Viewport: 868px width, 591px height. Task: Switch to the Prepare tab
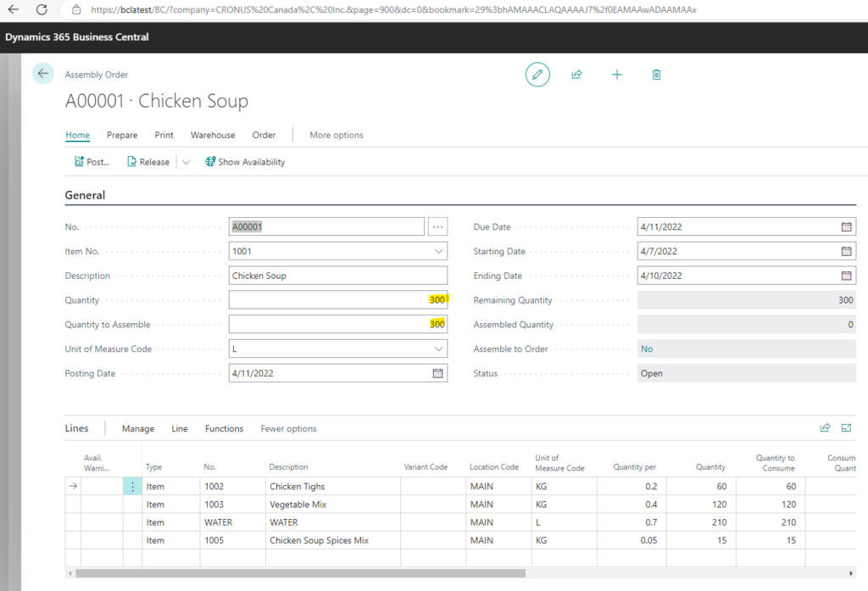122,135
